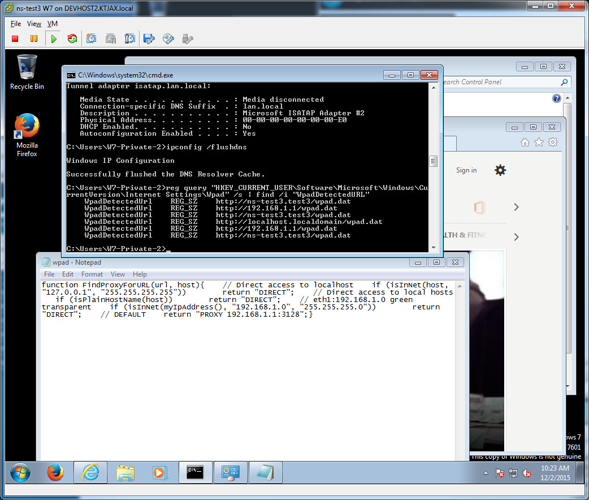Click the muted volume tray icon
589x500 pixels.
tap(527, 473)
